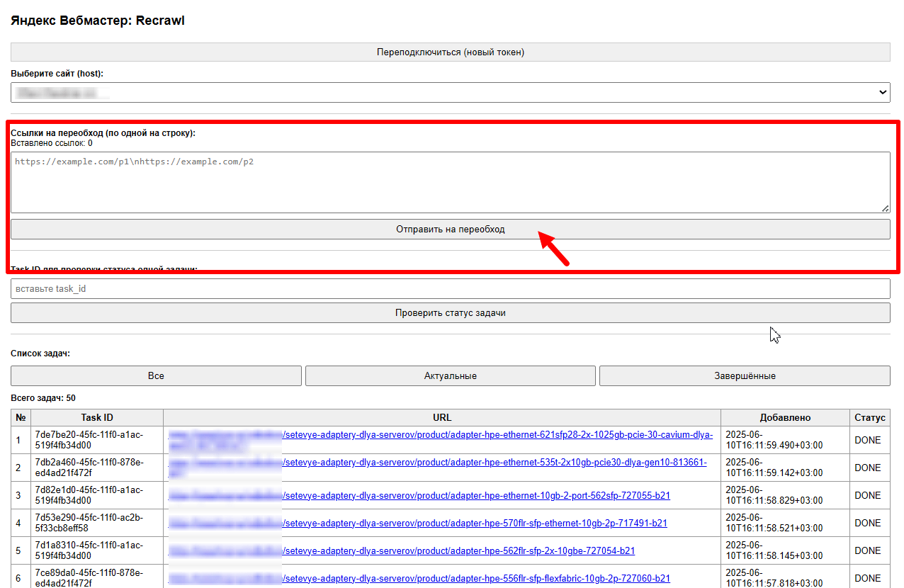Open link adapter-hpe-562flr-sfp-2x-10gbe
Screen dimensions: 904x588
point(401,550)
